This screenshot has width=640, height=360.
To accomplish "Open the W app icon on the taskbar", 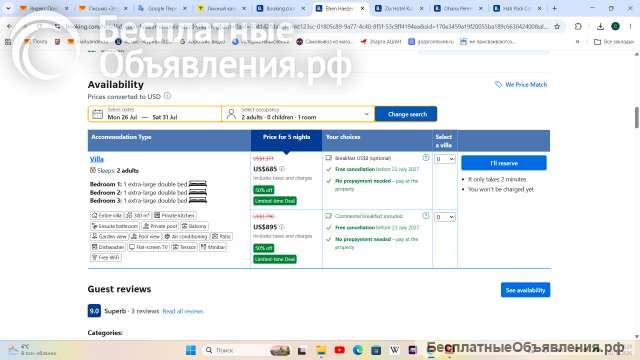I will click(x=394, y=350).
